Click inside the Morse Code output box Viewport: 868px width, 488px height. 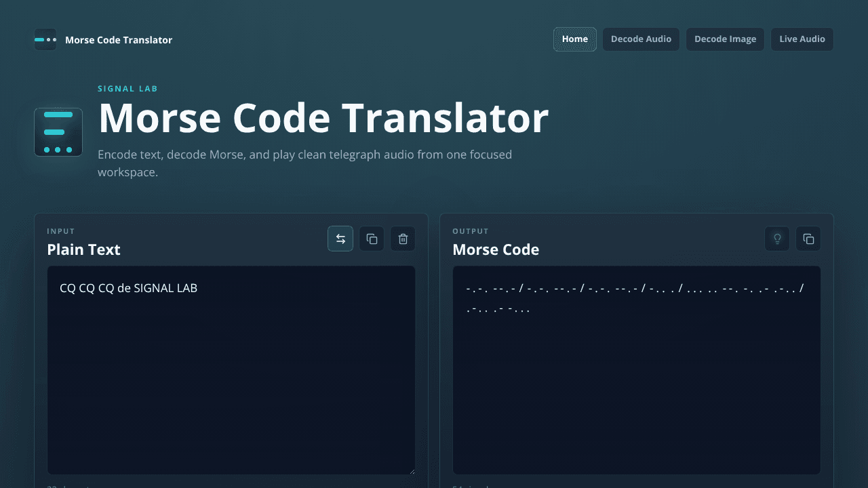pos(637,370)
